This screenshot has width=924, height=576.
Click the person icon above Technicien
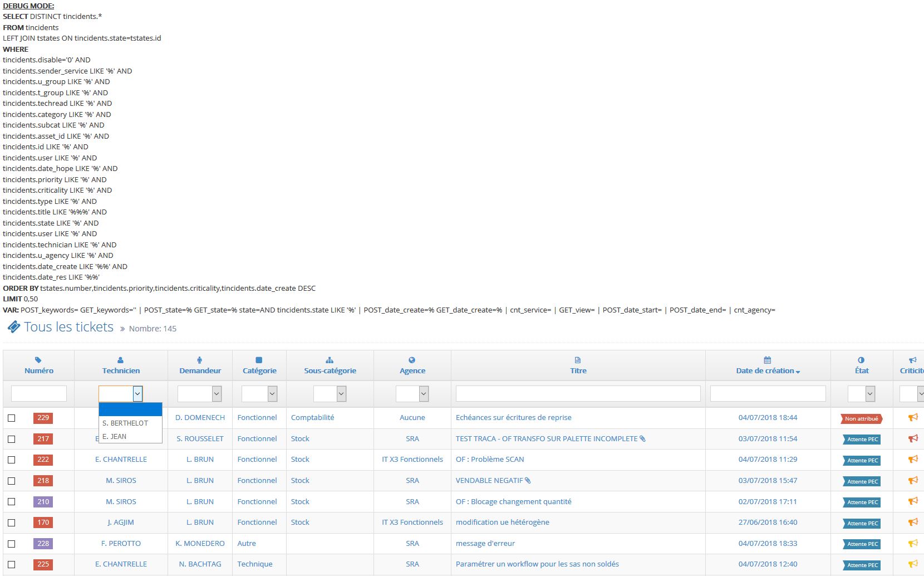click(121, 360)
